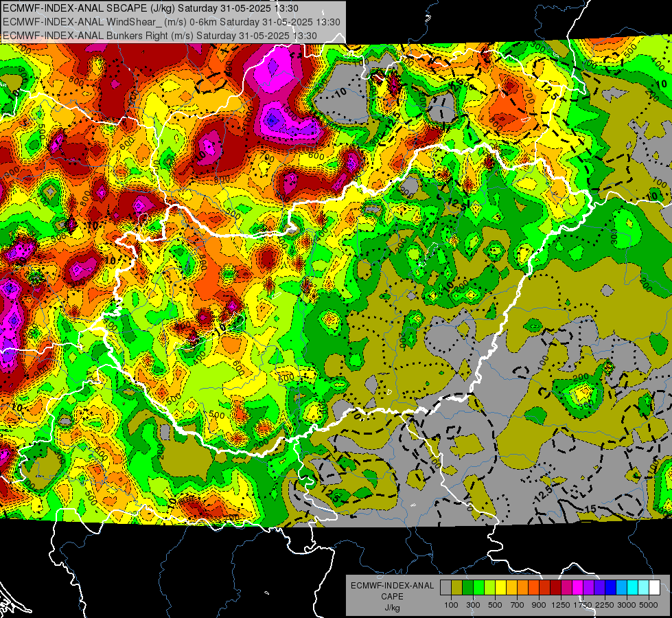
Task: Click the legend scale value 3000
Action: coord(627,605)
